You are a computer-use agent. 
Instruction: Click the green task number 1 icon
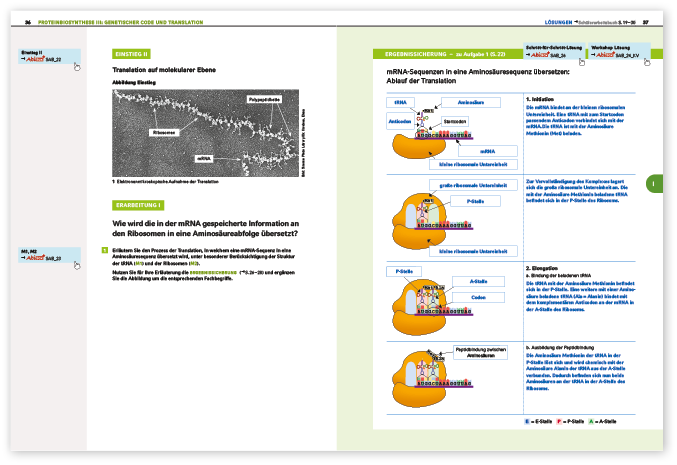pos(104,251)
